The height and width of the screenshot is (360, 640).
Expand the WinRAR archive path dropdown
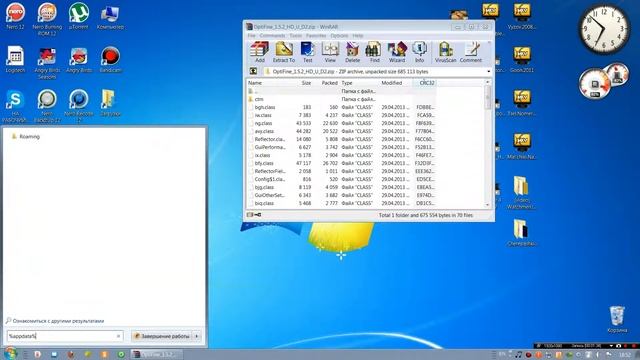488,71
